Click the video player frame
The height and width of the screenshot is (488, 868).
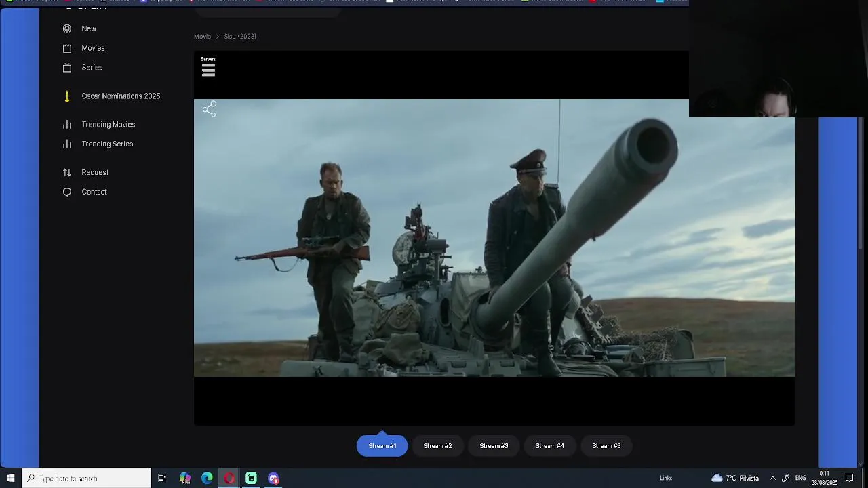[494, 238]
